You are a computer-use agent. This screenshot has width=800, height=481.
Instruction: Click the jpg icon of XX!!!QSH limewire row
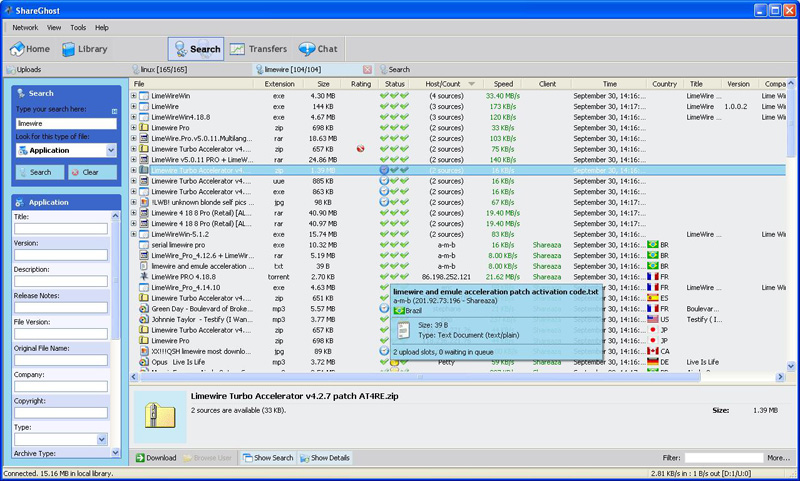point(144,351)
